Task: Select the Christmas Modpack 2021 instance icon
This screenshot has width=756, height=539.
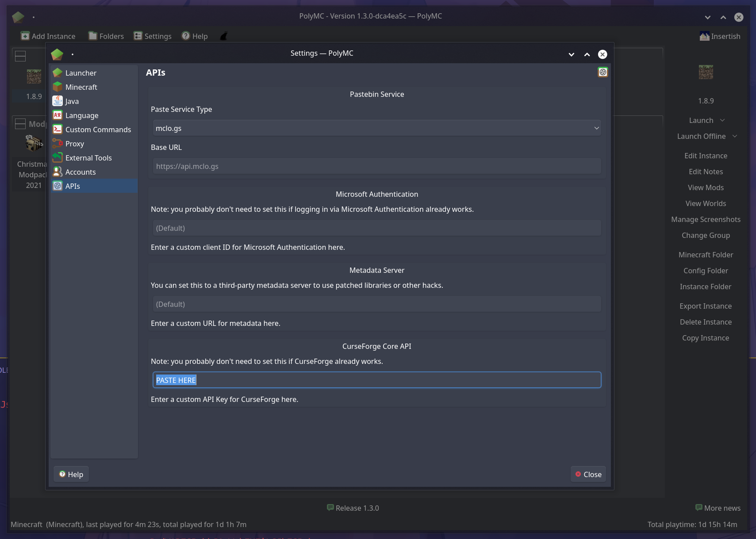Action: (x=34, y=143)
